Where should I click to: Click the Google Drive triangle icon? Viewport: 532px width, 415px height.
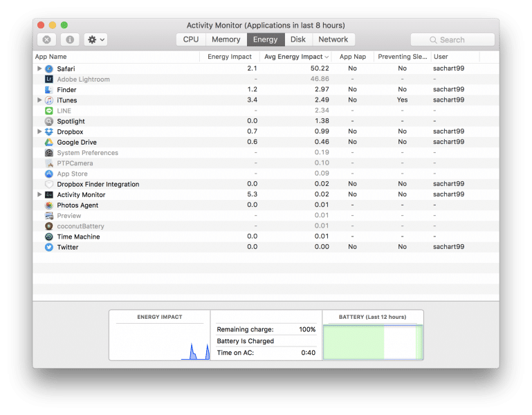[x=49, y=142]
